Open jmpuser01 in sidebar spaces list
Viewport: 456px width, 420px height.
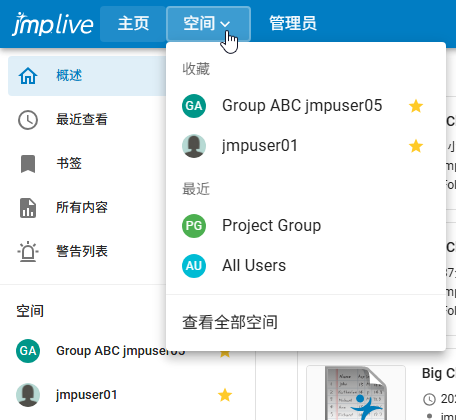87,395
